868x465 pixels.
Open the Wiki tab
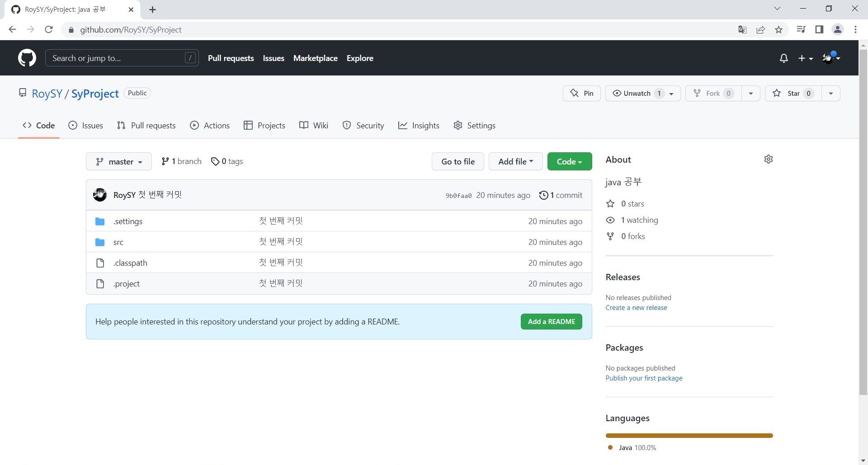(314, 126)
